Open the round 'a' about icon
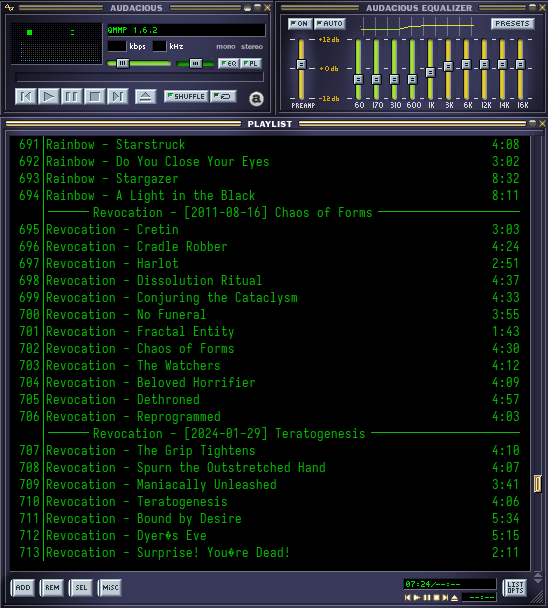Image resolution: width=548 pixels, height=608 pixels. click(256, 98)
